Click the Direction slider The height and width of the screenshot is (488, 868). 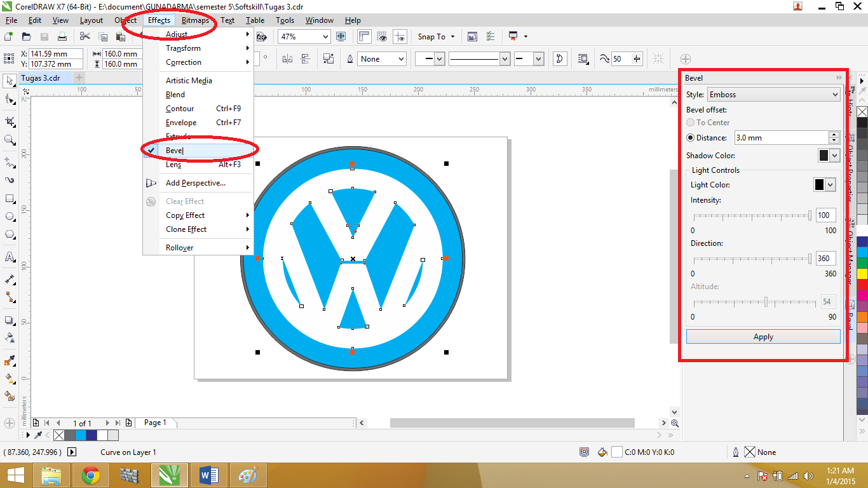pyautogui.click(x=752, y=259)
